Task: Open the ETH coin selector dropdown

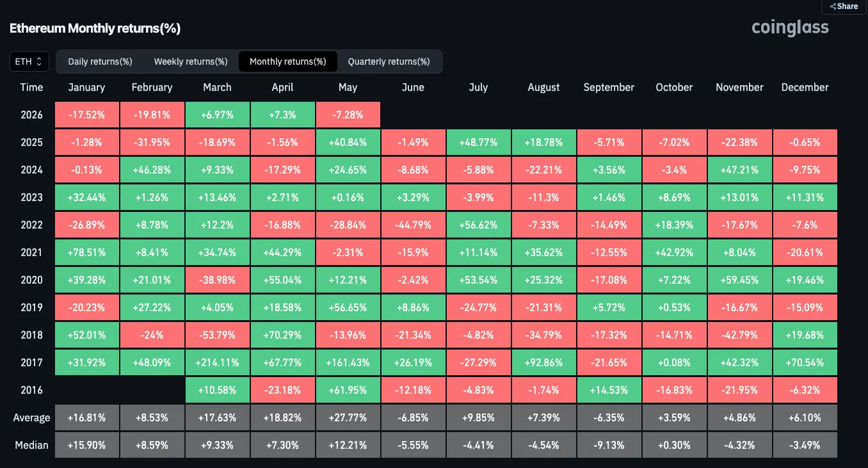Action: click(29, 61)
